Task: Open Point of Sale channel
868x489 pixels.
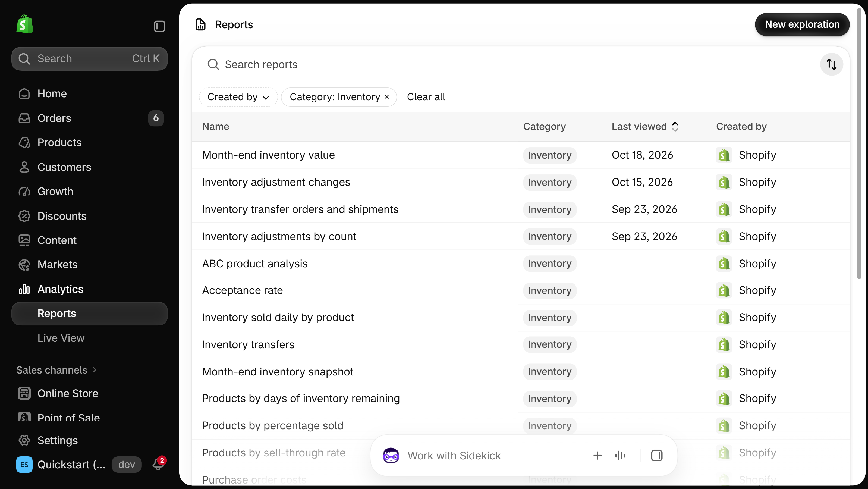Action: pos(69,418)
